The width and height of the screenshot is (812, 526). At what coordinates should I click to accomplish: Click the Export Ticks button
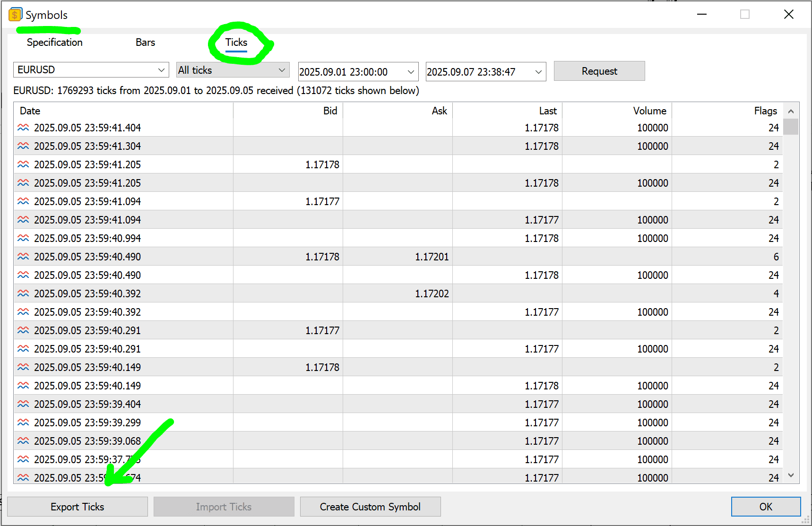78,507
